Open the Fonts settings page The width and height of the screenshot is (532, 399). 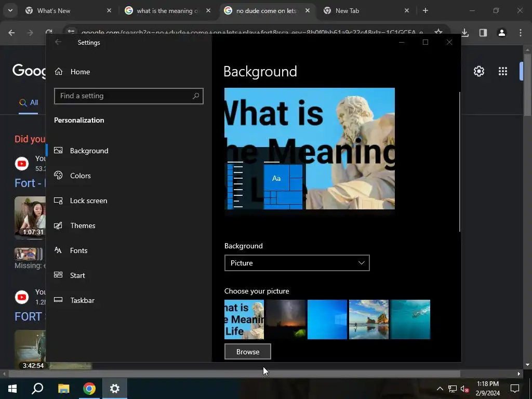coord(129,250)
